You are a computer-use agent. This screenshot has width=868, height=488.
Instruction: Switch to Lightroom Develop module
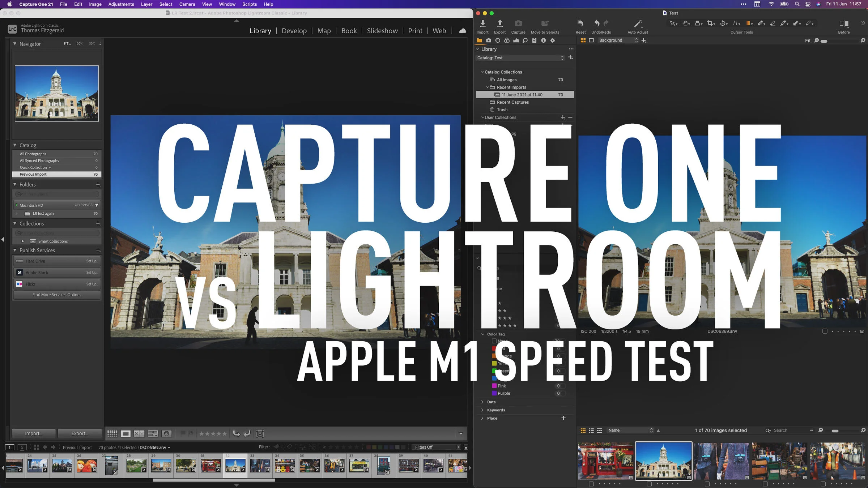click(x=294, y=31)
